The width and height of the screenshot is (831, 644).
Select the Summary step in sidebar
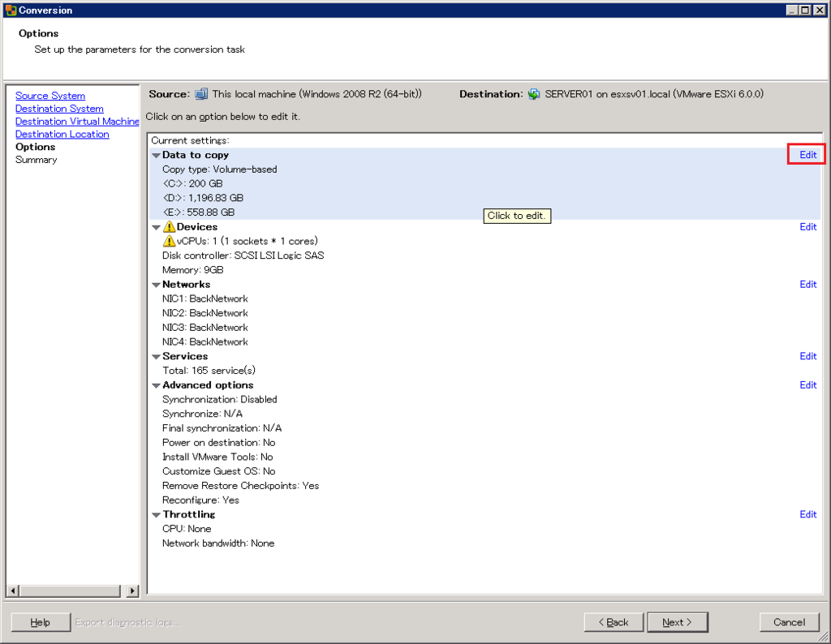click(x=36, y=160)
